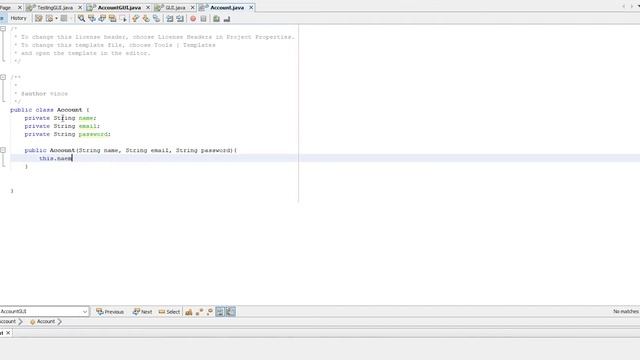
Task: Click the Account constructor signature line
Action: point(131,150)
